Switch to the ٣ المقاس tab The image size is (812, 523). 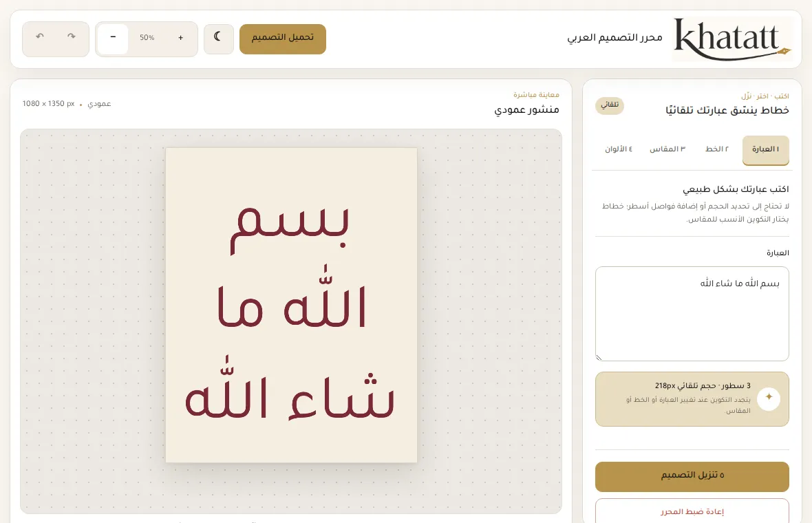(667, 149)
